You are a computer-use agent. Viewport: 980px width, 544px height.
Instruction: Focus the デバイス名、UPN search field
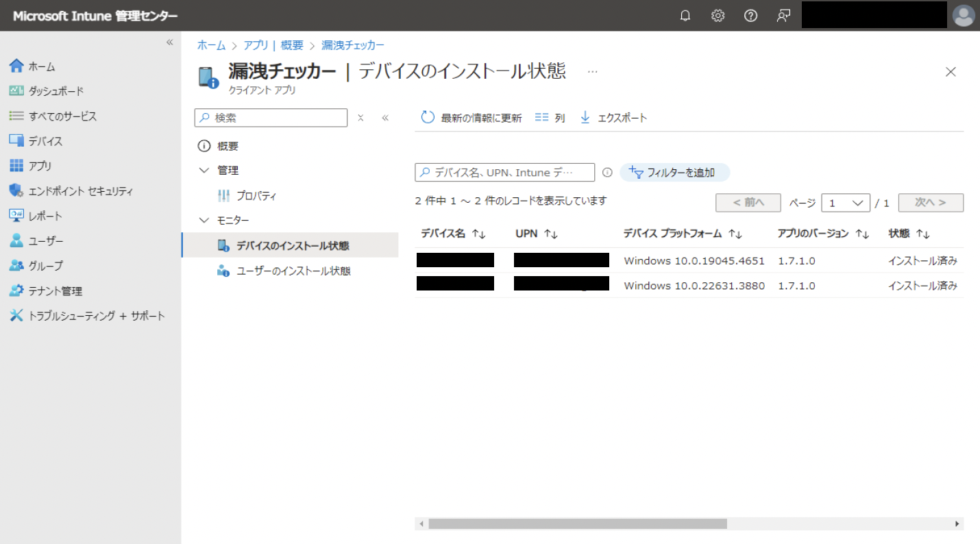click(x=505, y=173)
